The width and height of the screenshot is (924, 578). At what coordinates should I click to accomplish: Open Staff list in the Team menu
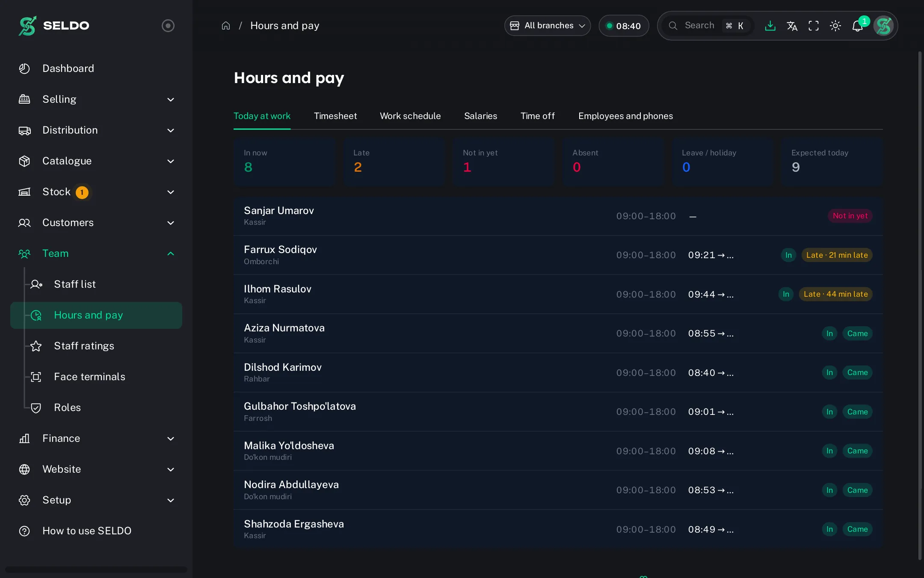point(96,284)
